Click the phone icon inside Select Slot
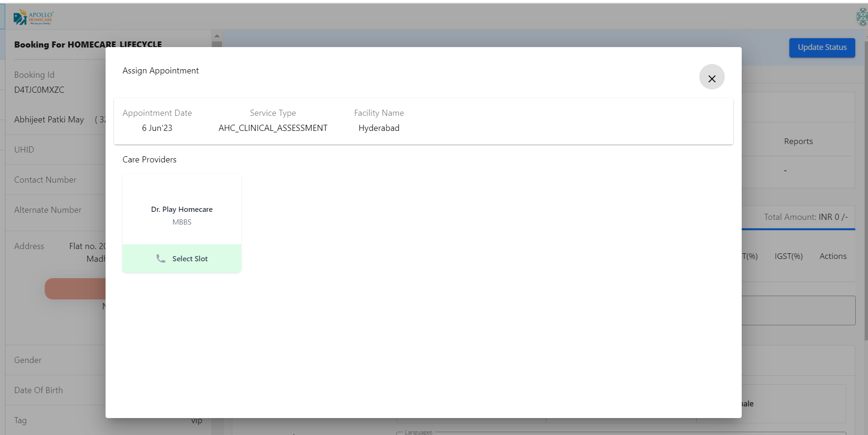Viewport: 868px width, 435px height. coord(160,258)
